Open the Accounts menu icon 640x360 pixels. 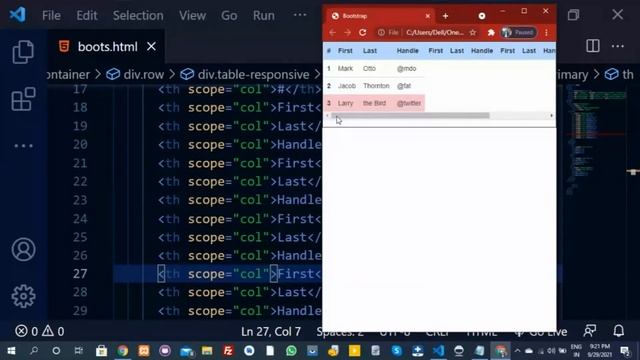[23, 249]
